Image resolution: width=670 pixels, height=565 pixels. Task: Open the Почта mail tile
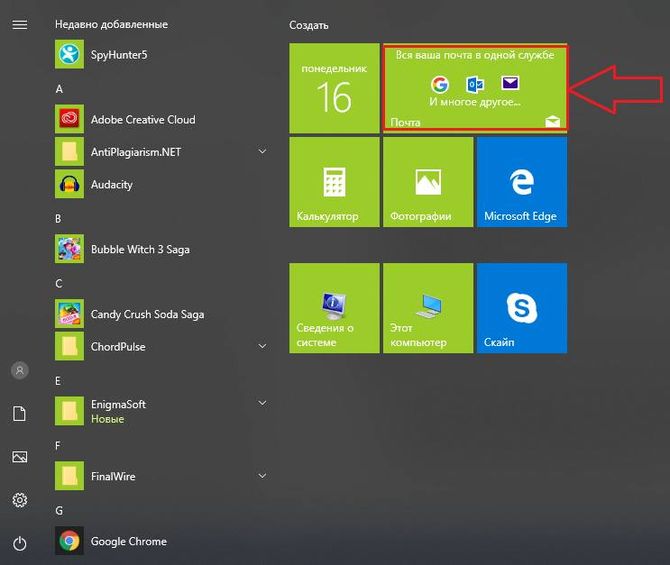pyautogui.click(x=475, y=88)
